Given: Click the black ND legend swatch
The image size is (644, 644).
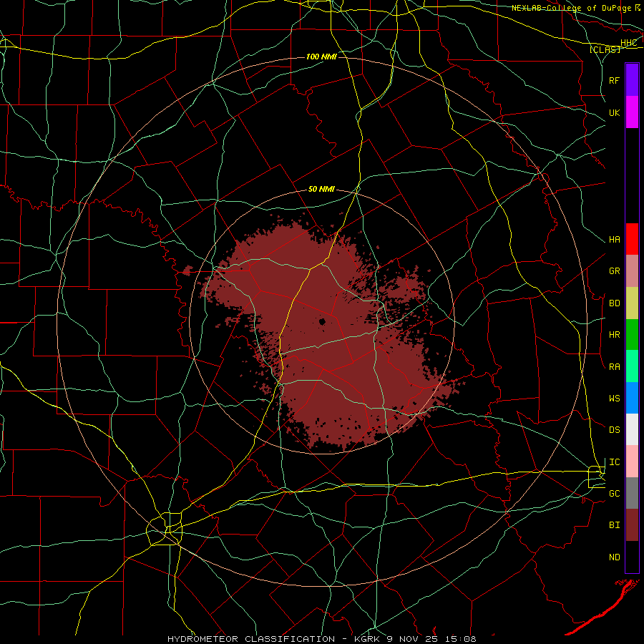Looking at the screenshot, I should 632,557.
